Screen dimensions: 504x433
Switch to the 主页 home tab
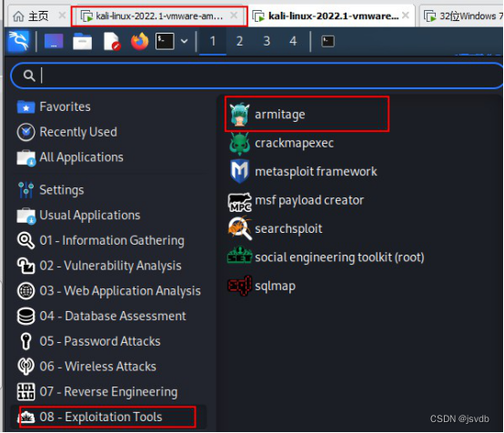(38, 15)
